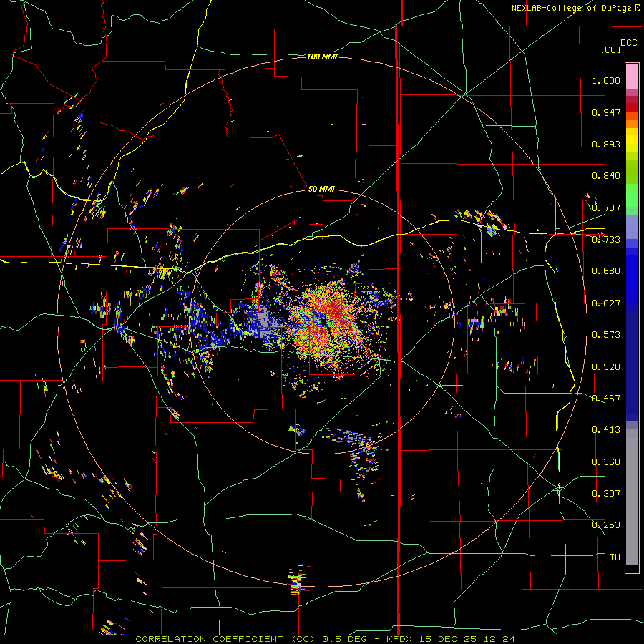Select the 0.253 legend value

tap(606, 525)
